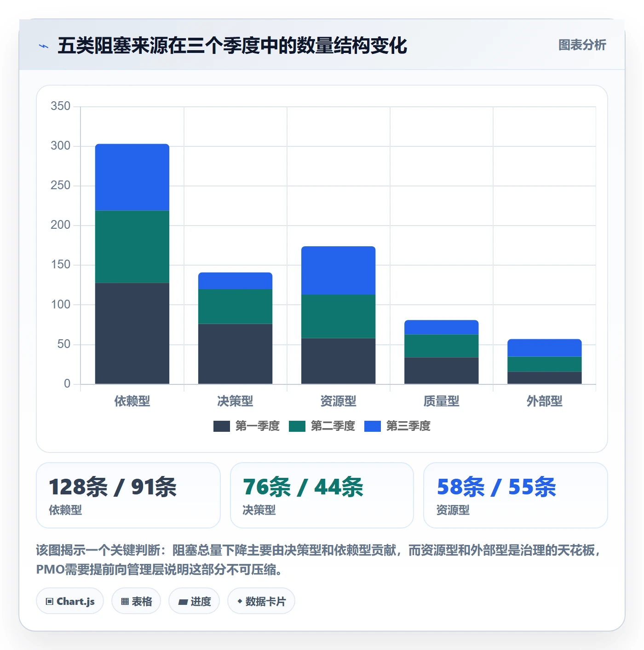The height and width of the screenshot is (650, 644).
Task: Click the square icon in the Chart.js chip
Action: coord(50,602)
